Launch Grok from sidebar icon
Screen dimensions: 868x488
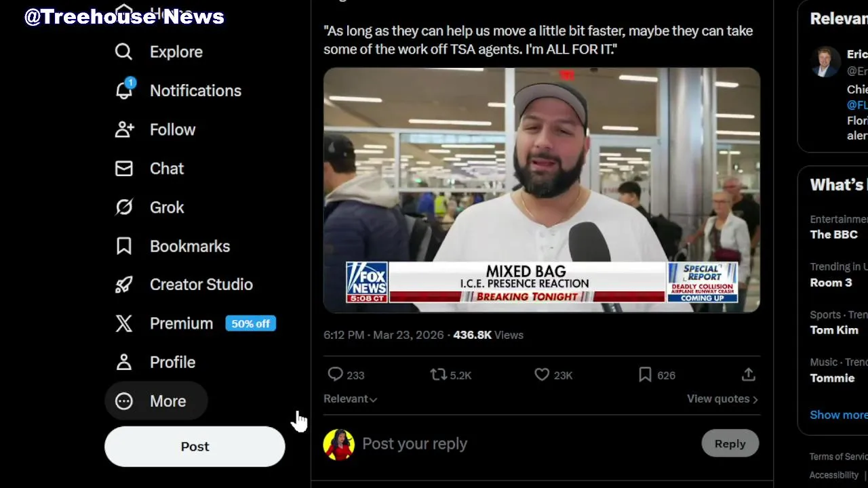click(x=123, y=207)
